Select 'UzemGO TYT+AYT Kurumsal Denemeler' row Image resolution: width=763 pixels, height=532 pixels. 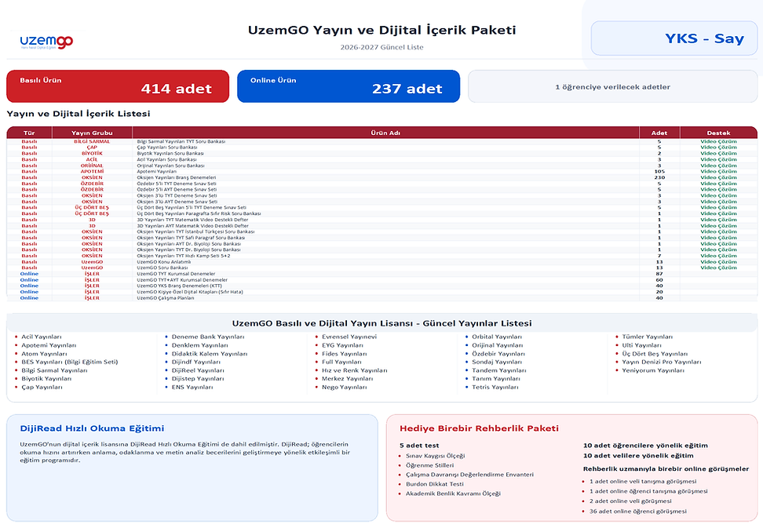point(382,279)
